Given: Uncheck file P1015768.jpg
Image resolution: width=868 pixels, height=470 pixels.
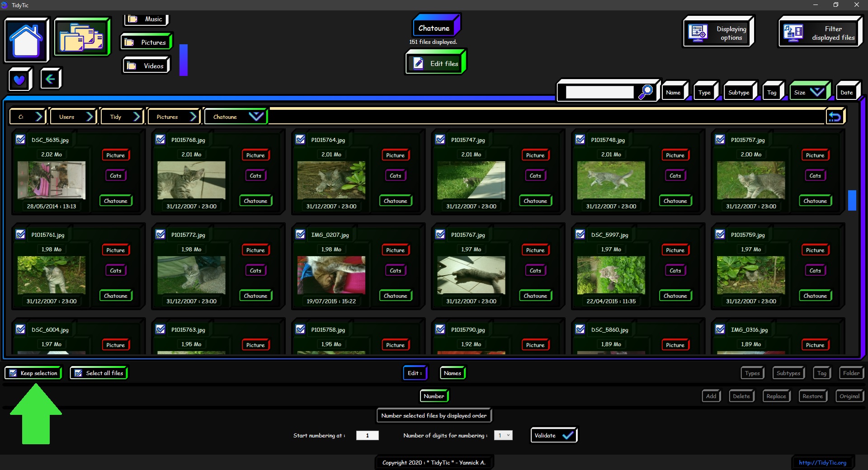Looking at the screenshot, I should (x=160, y=140).
